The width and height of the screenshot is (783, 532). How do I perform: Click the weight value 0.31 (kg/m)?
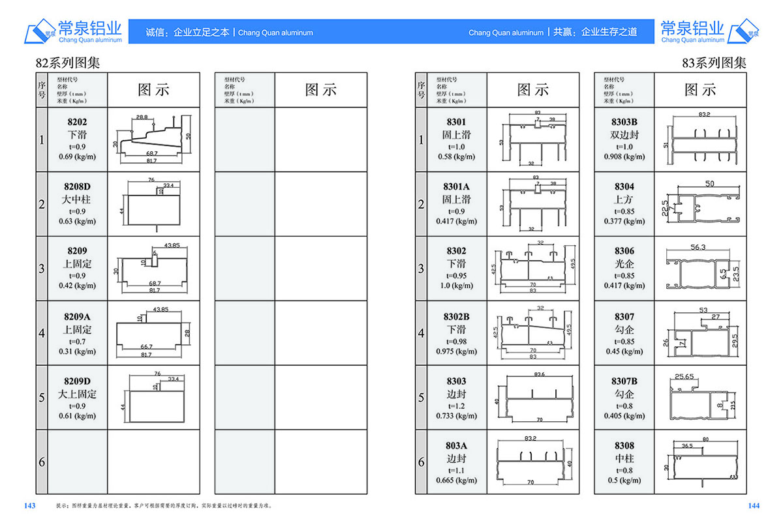coord(77,351)
